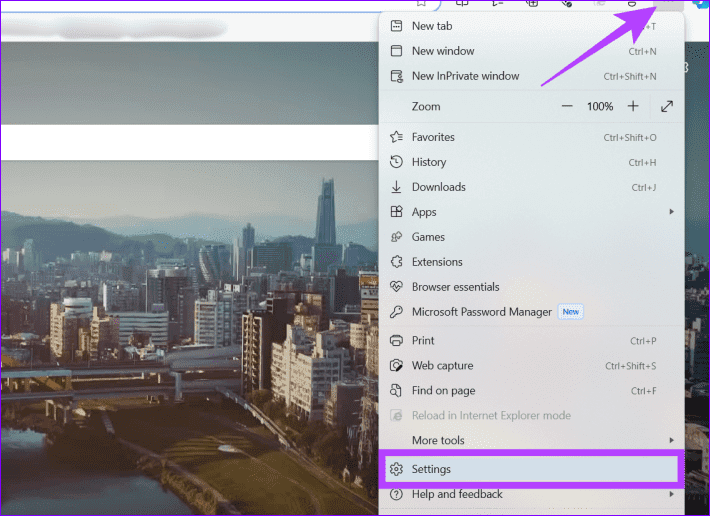Viewport: 710px width, 516px height.
Task: Open Downloads from the menu
Action: click(x=531, y=187)
